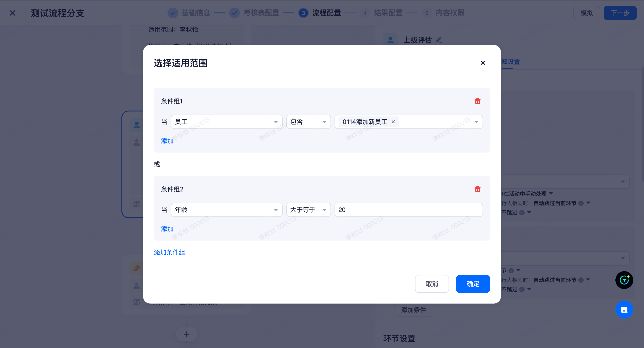
Task: Open the blue chat support bubble
Action: [624, 310]
